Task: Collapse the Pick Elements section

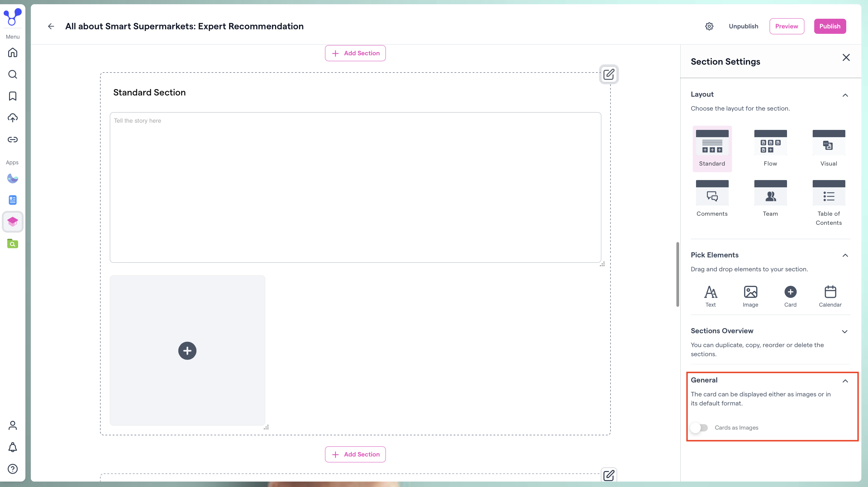Action: point(845,255)
